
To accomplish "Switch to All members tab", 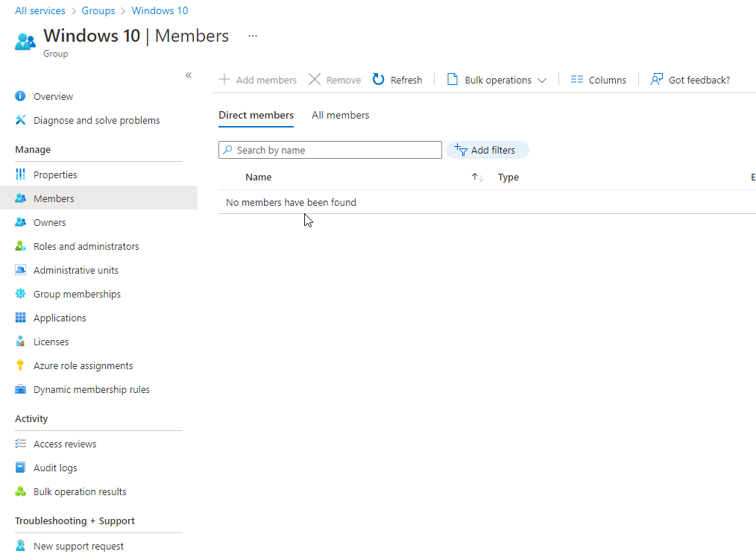I will coord(341,116).
